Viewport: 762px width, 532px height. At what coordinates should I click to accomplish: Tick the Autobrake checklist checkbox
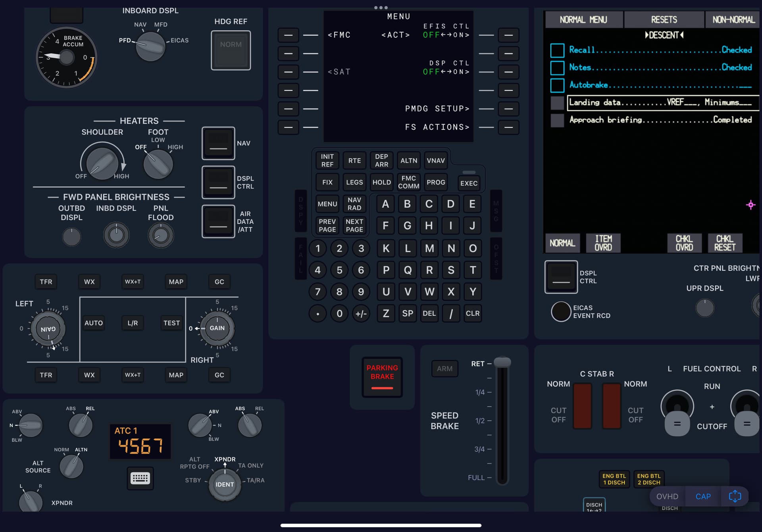pos(557,85)
